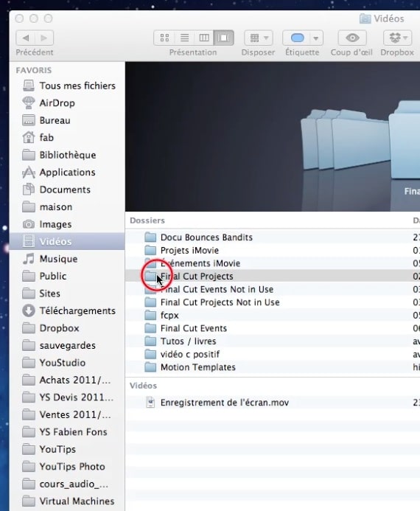The image size is (420, 511).
Task: Click the FAVORIS sidebar heading
Action: [x=34, y=70]
